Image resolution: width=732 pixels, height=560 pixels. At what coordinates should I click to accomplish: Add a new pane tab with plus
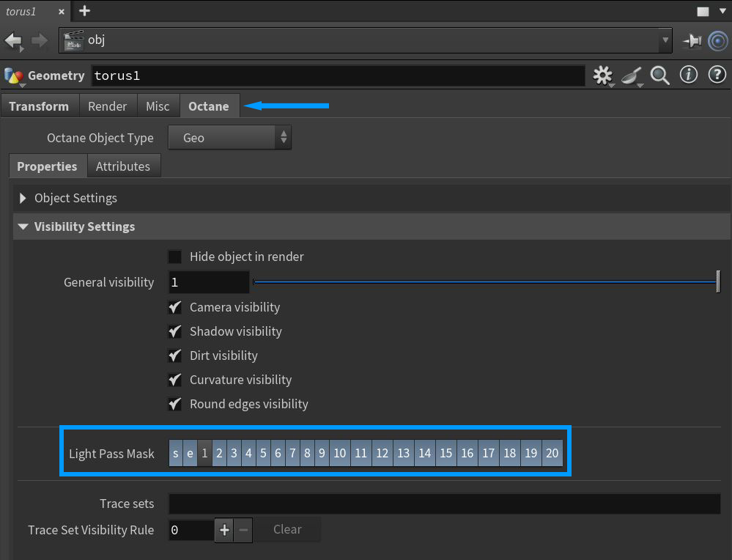(x=84, y=11)
